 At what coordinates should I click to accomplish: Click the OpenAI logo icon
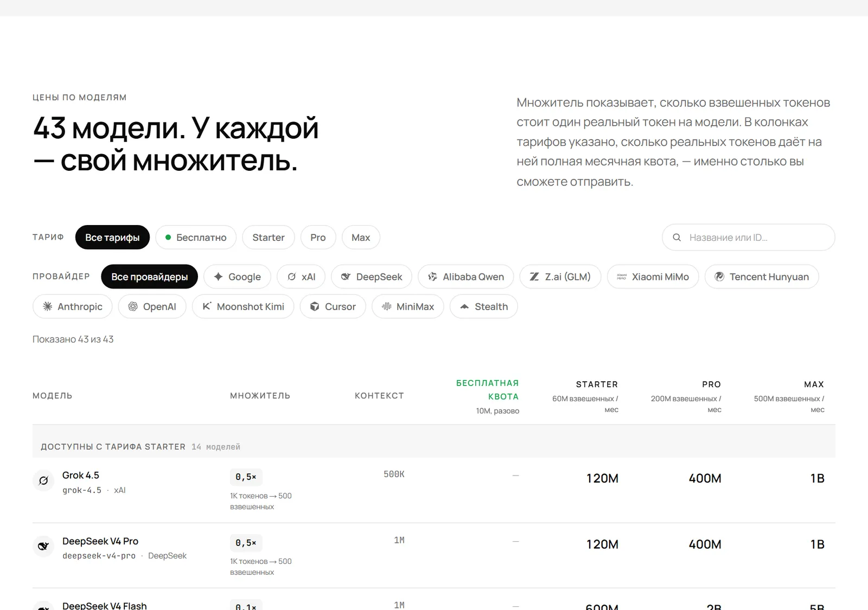coord(133,306)
